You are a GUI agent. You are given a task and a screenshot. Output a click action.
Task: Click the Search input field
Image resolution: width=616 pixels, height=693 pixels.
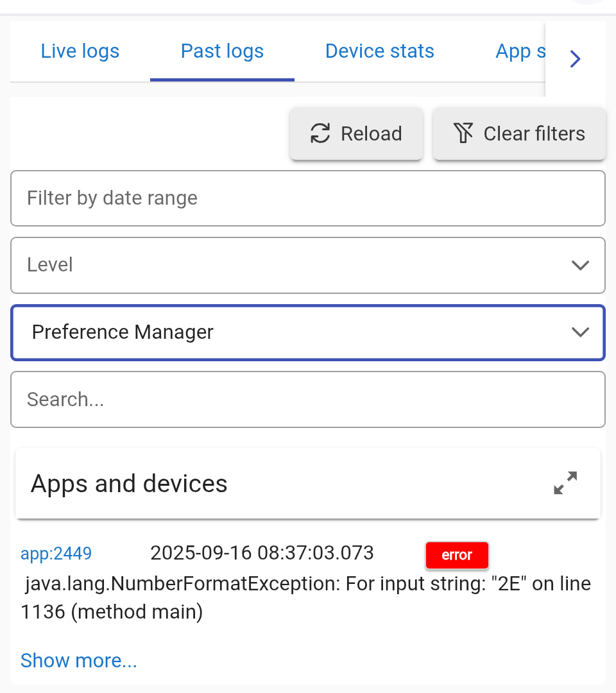coord(307,400)
